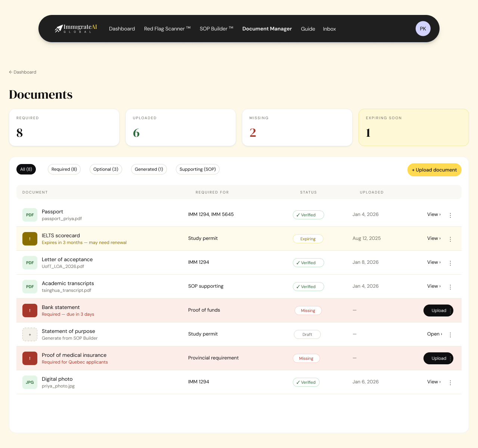This screenshot has height=448, width=478.
Task: Filter by Supporting (SOP)
Action: pyautogui.click(x=198, y=169)
